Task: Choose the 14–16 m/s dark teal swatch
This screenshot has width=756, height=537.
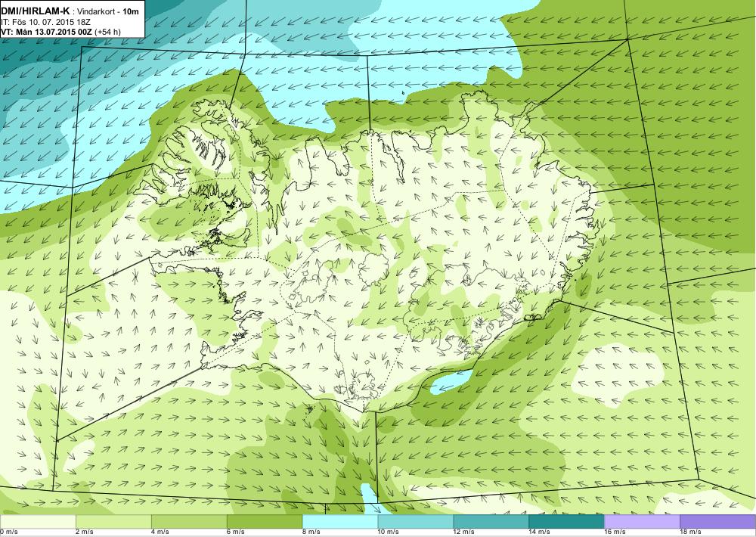Action: pyautogui.click(x=566, y=522)
